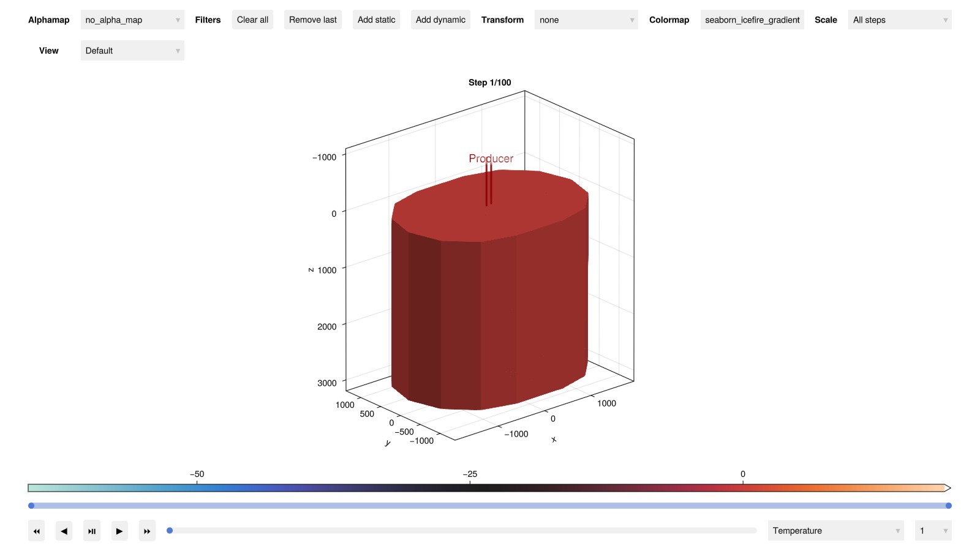Step back one frame with left arrow
This screenshot has height=551, width=980.
point(64,531)
